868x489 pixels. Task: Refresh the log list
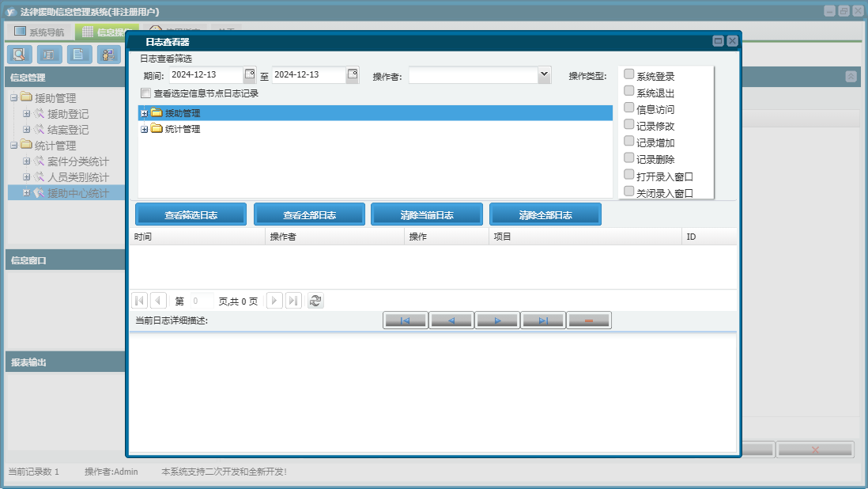tap(315, 301)
